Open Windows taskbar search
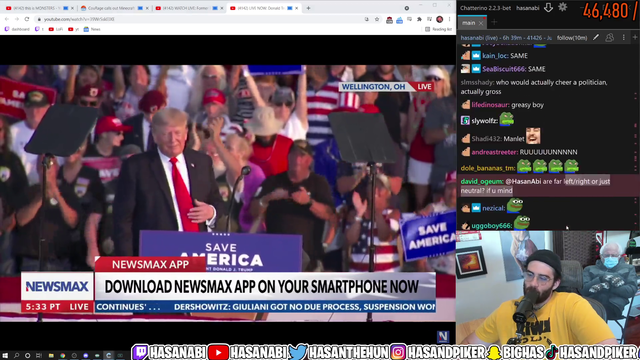The width and height of the screenshot is (640, 360). point(16,356)
